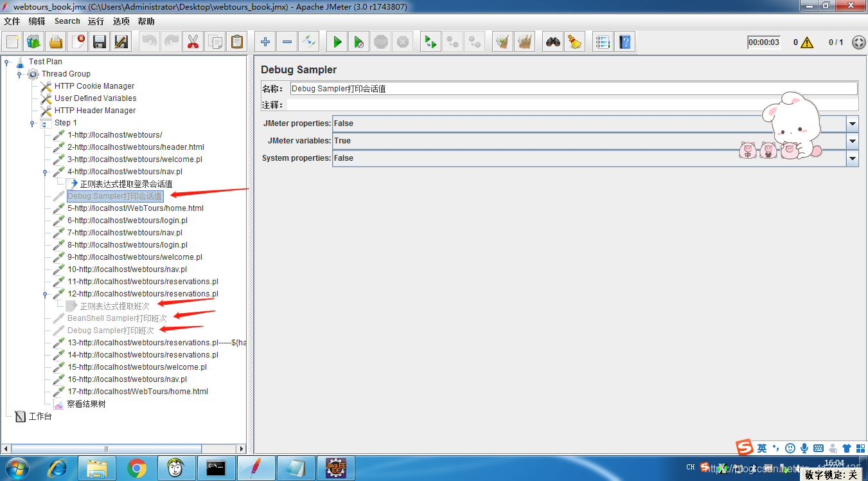Screen dimensions: 868x481
Task: Start the test with green play icon
Action: pos(337,42)
